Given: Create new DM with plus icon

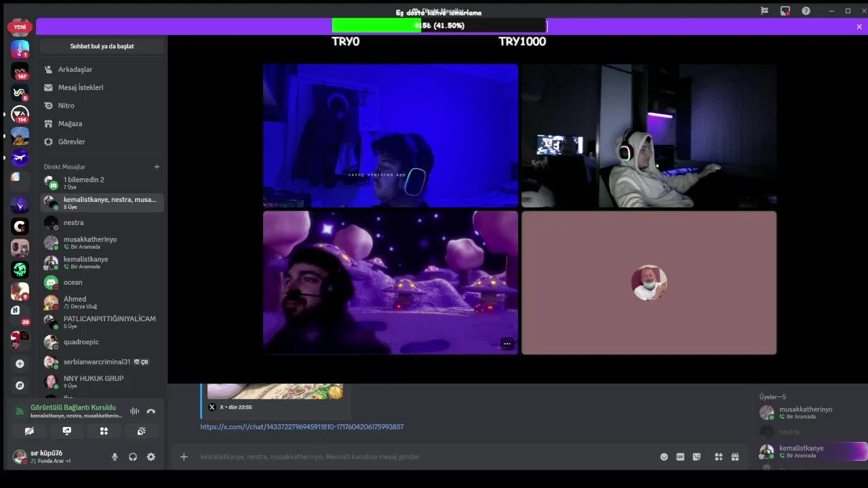Looking at the screenshot, I should (x=157, y=167).
